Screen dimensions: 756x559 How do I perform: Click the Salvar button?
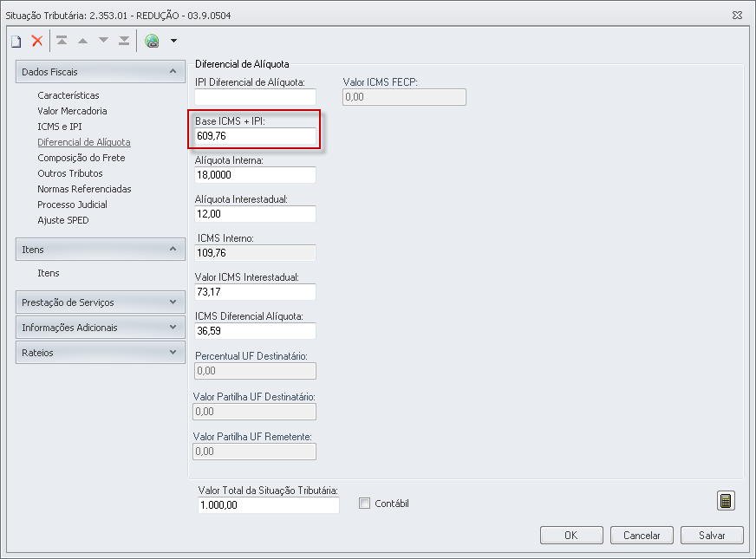pyautogui.click(x=712, y=536)
